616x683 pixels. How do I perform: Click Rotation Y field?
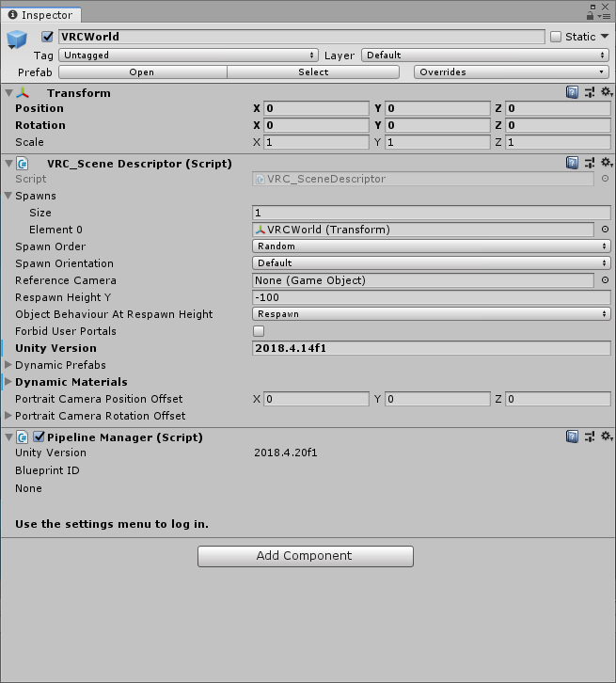(x=437, y=125)
